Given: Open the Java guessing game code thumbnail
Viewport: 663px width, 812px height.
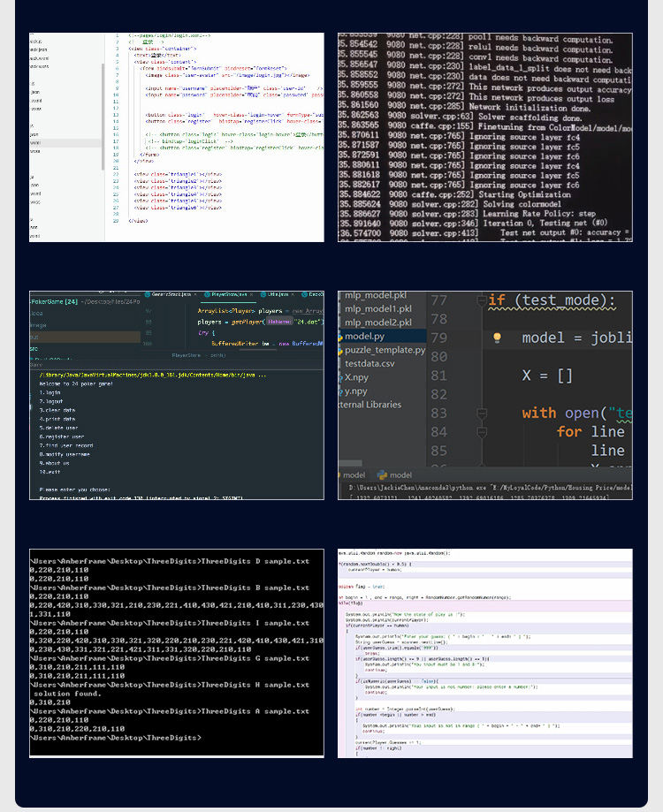Looking at the screenshot, I should click(x=484, y=653).
